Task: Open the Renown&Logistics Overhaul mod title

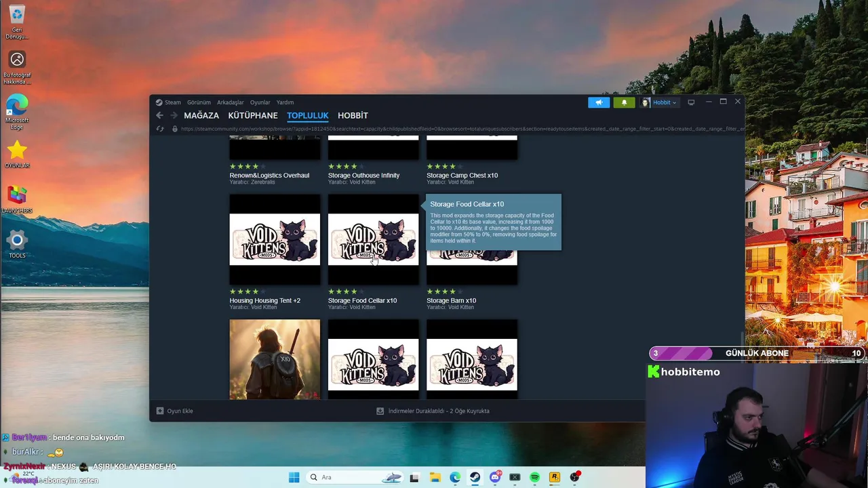Action: [269, 176]
